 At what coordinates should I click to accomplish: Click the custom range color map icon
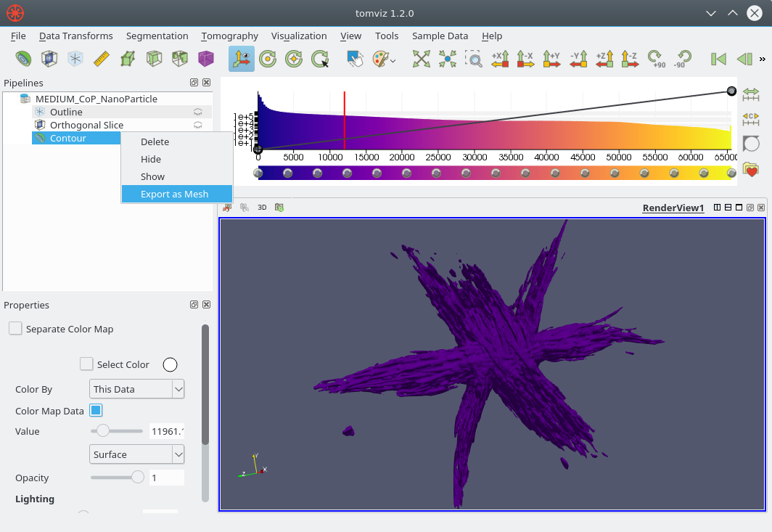pos(751,119)
